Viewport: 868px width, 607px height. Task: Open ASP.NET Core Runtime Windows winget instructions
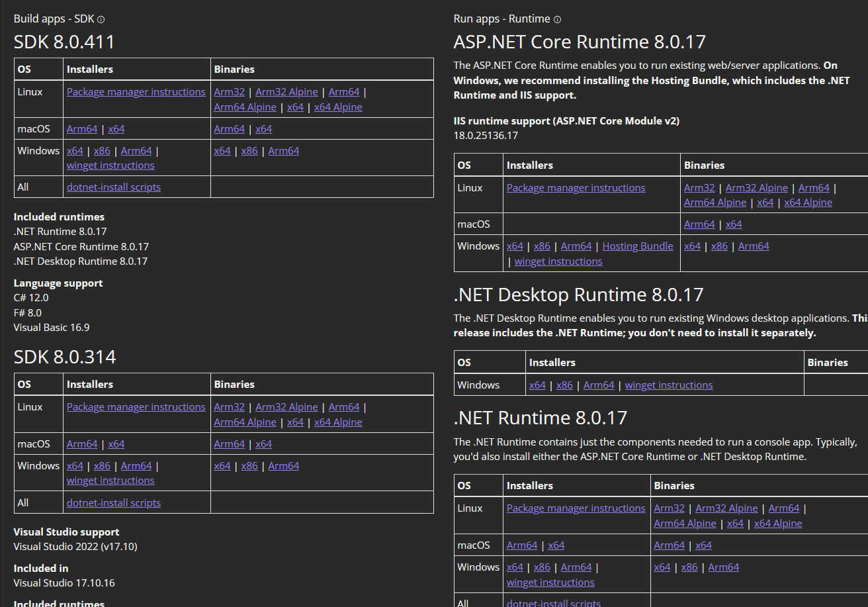(558, 261)
